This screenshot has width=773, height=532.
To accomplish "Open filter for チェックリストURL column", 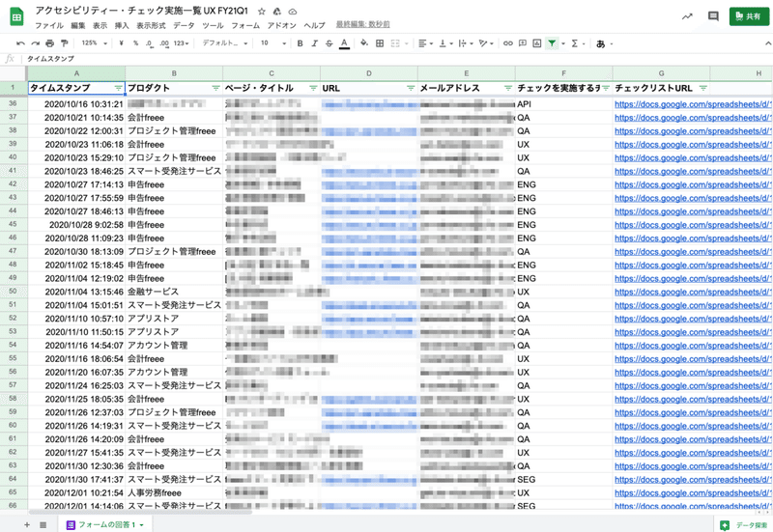I will tap(703, 88).
